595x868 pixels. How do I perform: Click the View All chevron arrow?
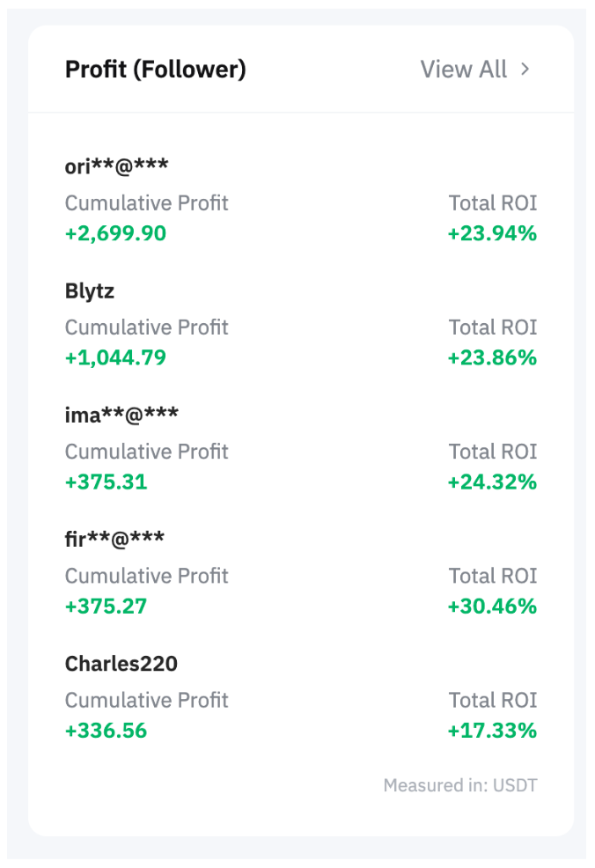(525, 70)
